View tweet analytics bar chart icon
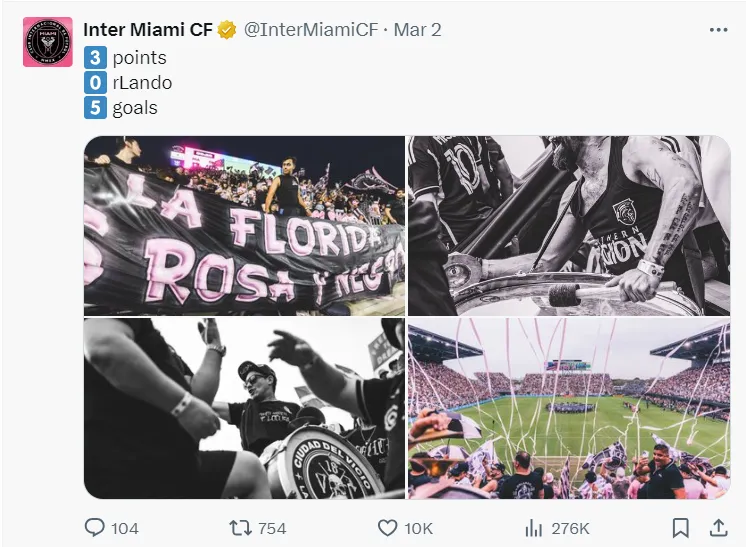 pyautogui.click(x=534, y=527)
